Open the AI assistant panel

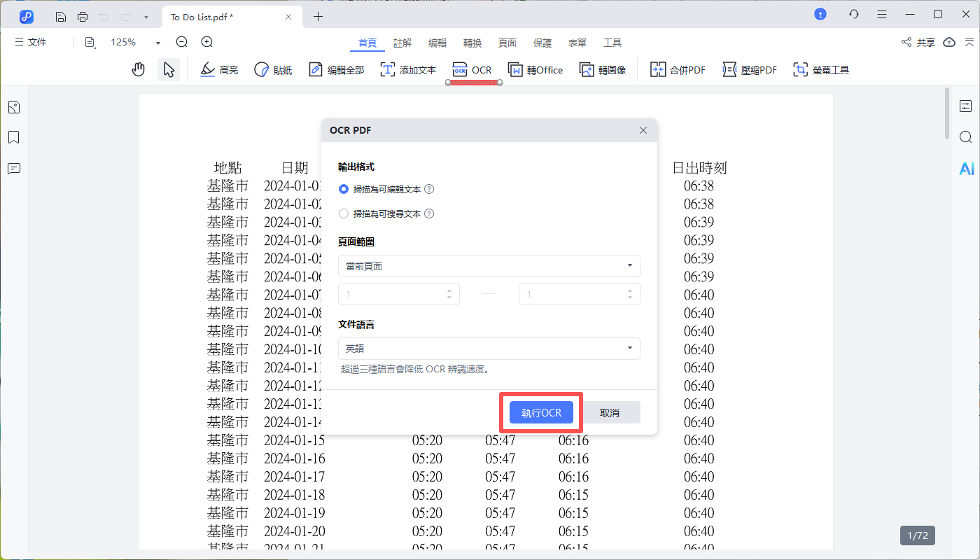[x=966, y=168]
